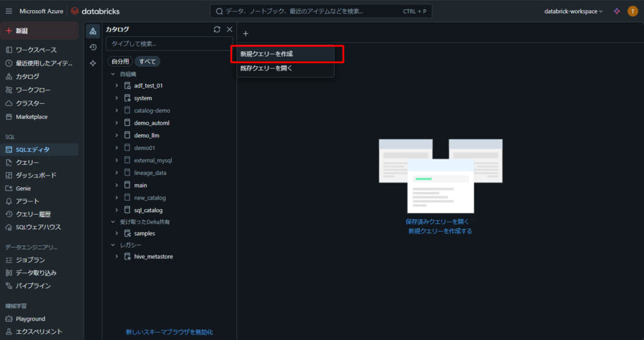
Task: Click the catalog search input field
Action: pos(169,44)
